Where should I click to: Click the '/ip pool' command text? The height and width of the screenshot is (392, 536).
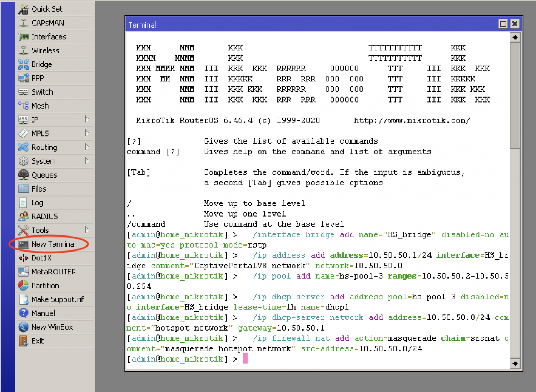(272, 276)
